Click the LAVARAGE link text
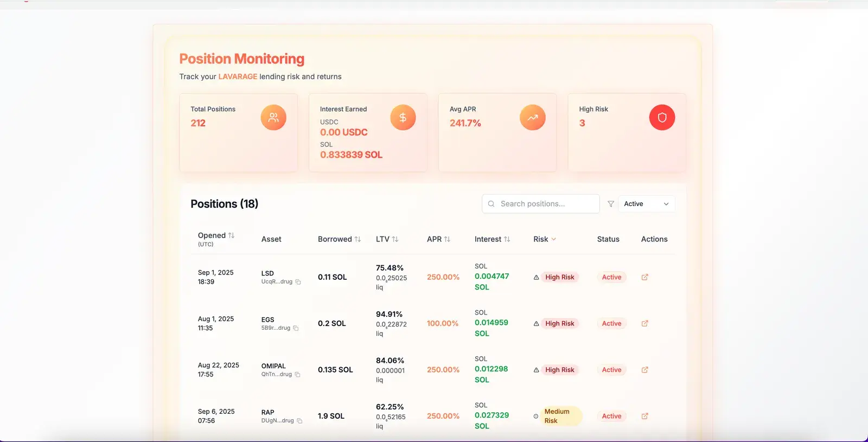The image size is (868, 442). tap(238, 76)
